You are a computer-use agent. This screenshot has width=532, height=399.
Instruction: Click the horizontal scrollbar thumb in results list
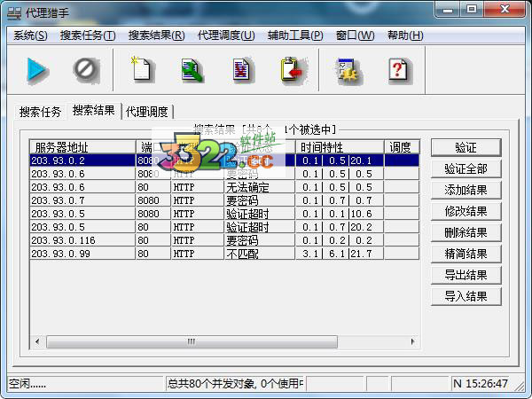[x=192, y=341]
